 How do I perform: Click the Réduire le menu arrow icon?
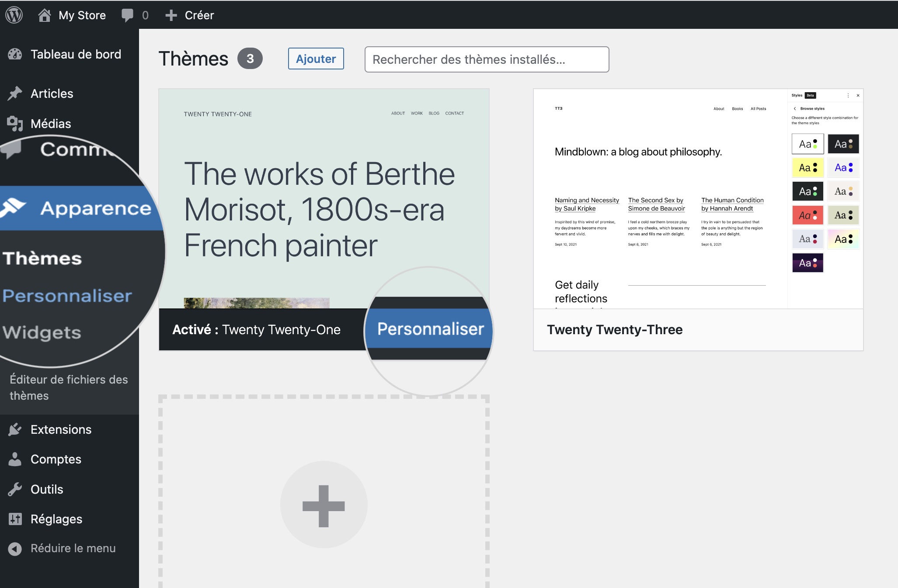coord(15,549)
